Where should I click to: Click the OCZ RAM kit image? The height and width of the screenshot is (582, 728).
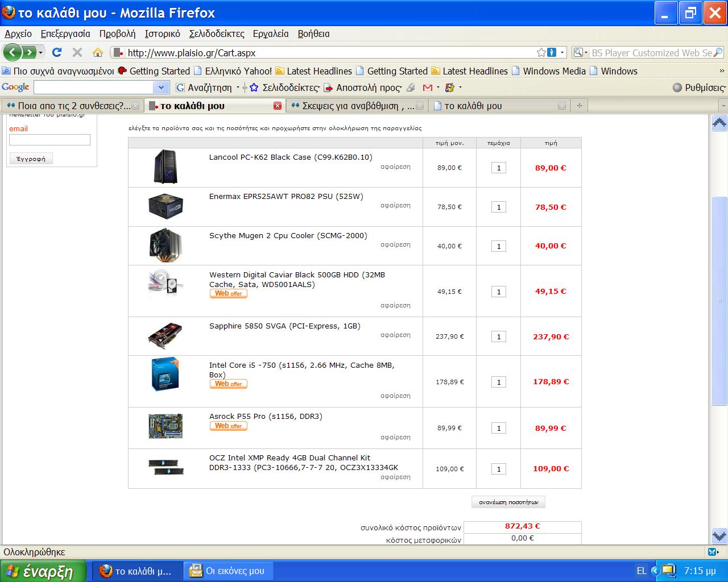pos(166,467)
